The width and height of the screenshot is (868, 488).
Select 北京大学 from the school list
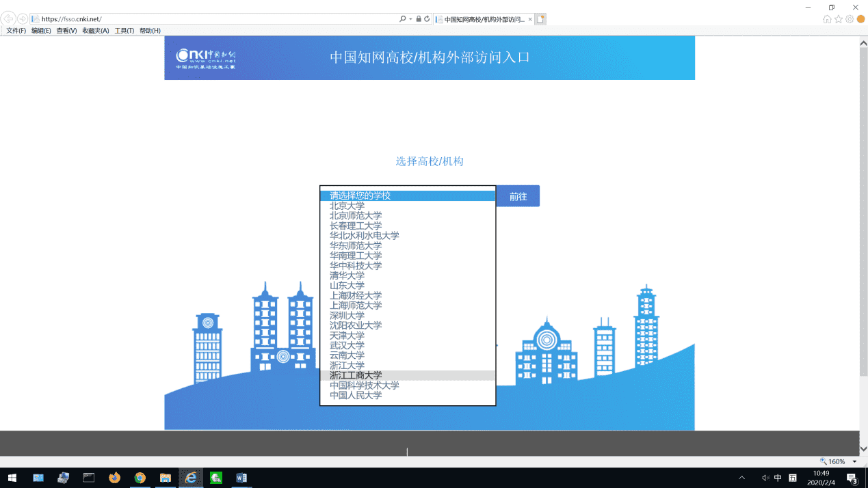coord(347,206)
